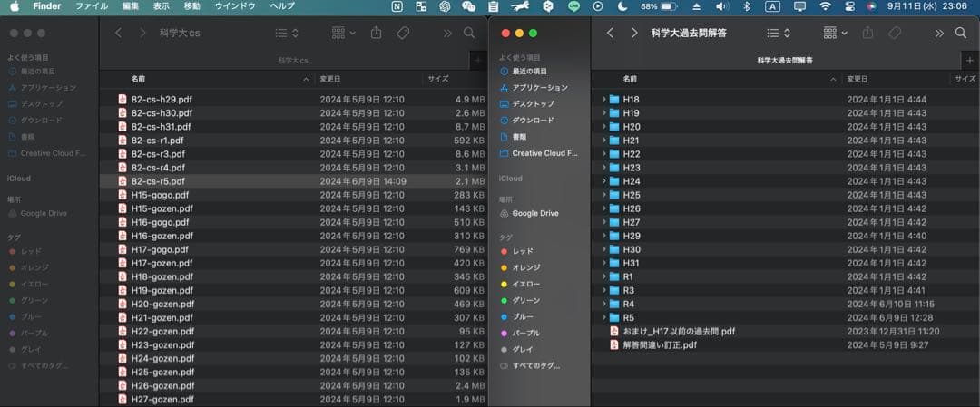This screenshot has width=980, height=407.
Task: Open デスクトップ in front window sidebar
Action: [x=527, y=103]
